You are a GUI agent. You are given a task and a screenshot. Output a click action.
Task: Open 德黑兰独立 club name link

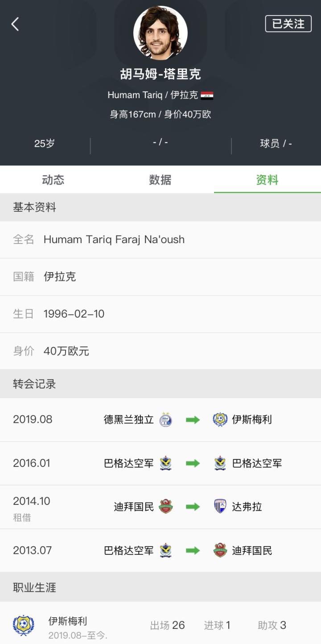pyautogui.click(x=129, y=420)
